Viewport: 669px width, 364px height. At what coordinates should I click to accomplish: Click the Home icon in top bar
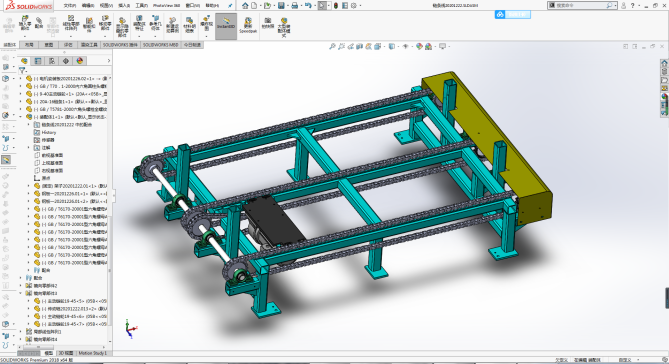(245, 6)
